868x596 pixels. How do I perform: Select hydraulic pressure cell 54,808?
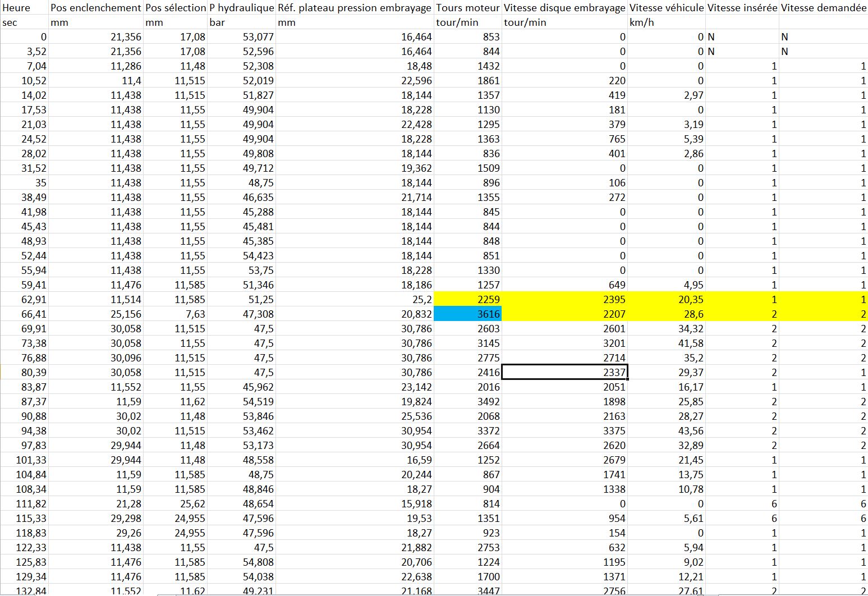[x=242, y=562]
